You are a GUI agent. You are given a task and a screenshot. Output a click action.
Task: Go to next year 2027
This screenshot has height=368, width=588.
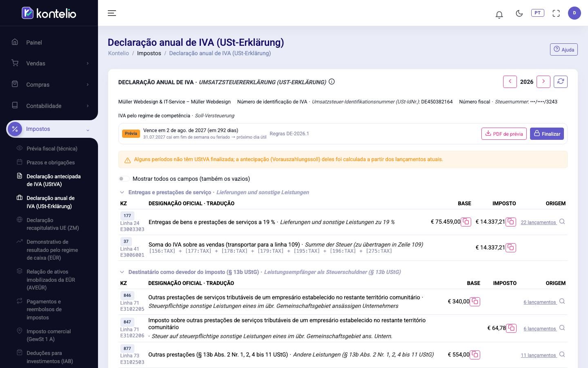(543, 82)
